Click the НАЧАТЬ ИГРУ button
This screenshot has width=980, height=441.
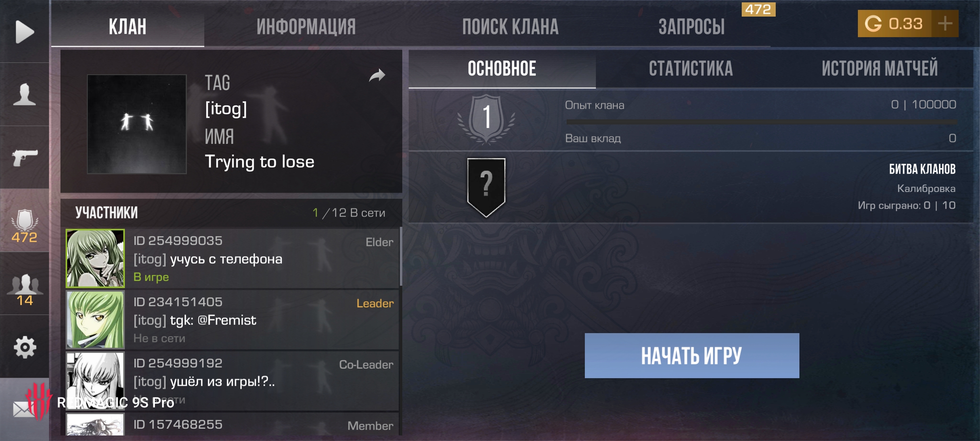point(692,356)
